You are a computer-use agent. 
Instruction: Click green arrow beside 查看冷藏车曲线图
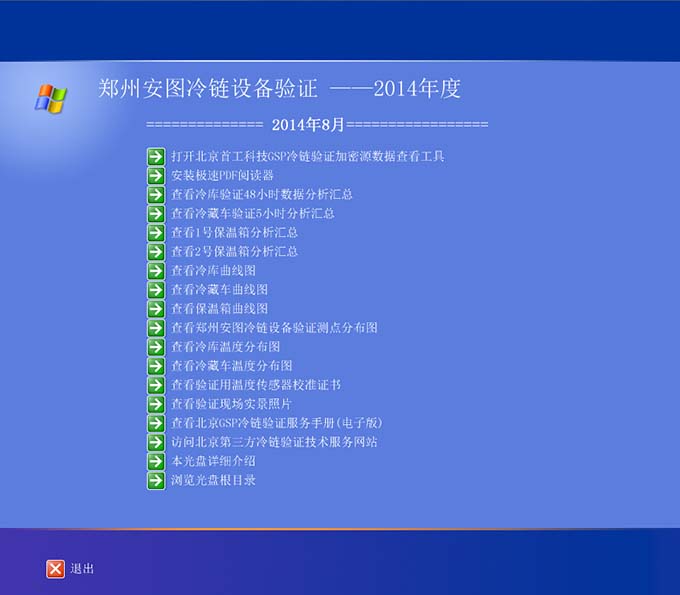pos(156,290)
